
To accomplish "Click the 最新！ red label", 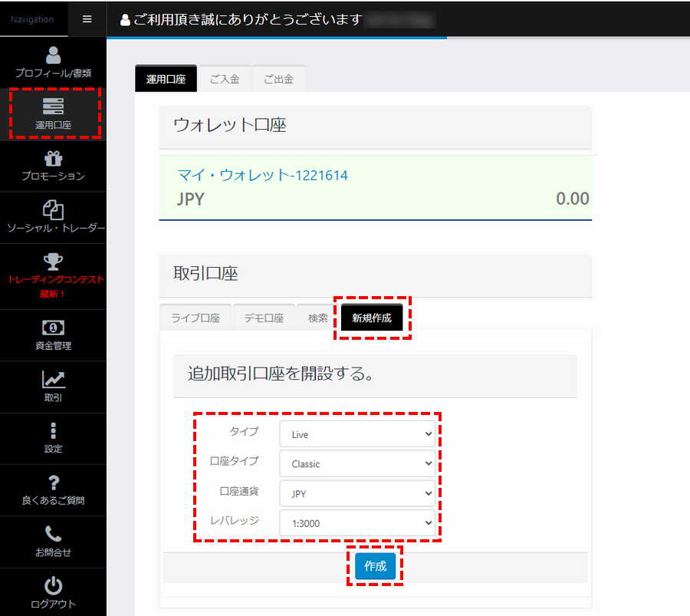I will [53, 294].
